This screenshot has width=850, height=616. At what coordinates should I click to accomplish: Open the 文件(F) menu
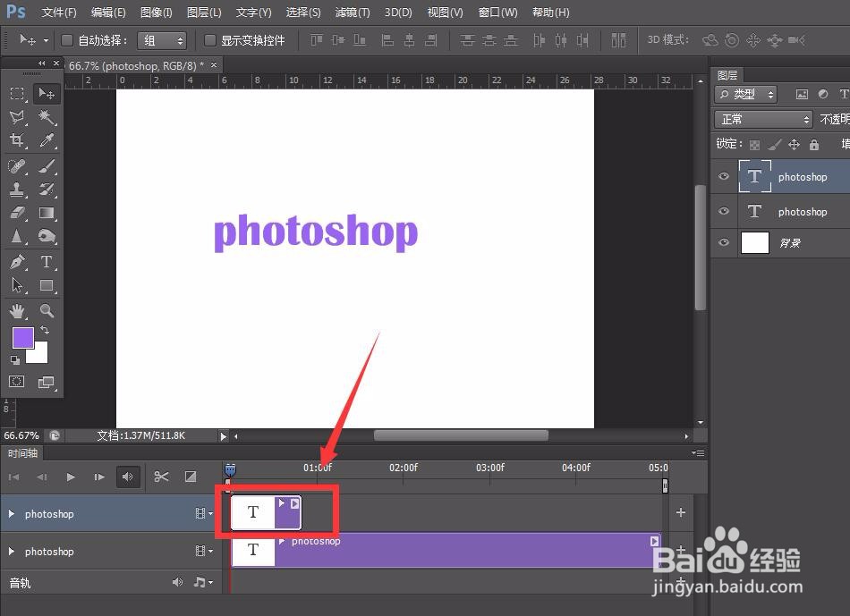tap(59, 12)
